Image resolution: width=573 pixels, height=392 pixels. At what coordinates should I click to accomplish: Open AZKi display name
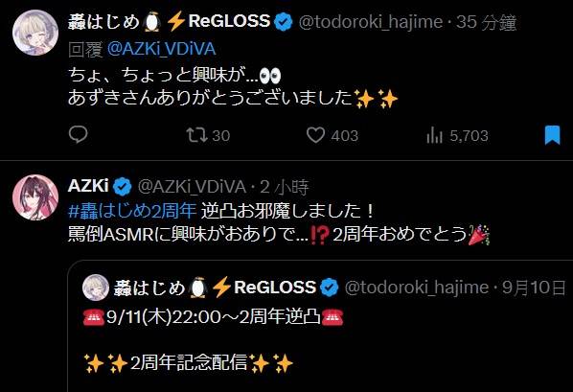[88, 186]
